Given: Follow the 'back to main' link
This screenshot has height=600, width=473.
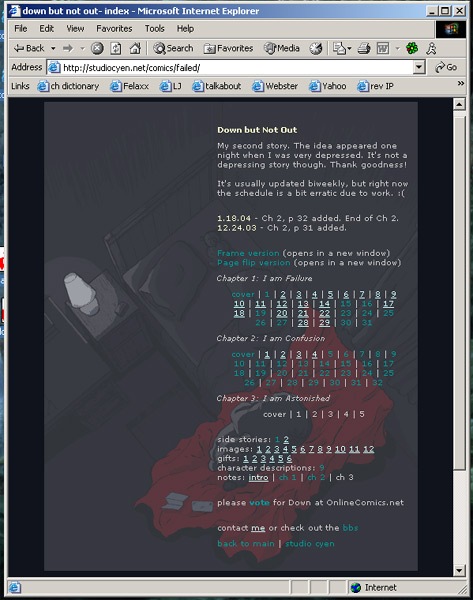Looking at the screenshot, I should (x=246, y=543).
